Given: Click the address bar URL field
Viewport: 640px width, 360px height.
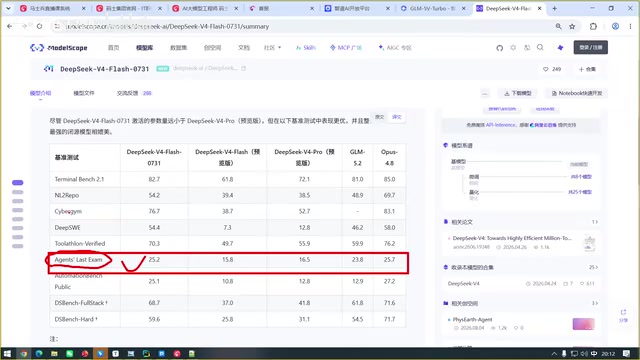Looking at the screenshot, I should tap(302, 26).
